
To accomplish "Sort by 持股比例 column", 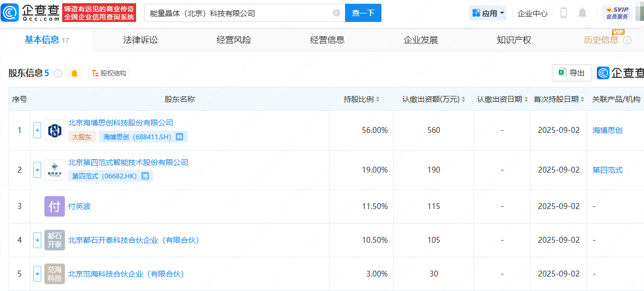I will (362, 99).
